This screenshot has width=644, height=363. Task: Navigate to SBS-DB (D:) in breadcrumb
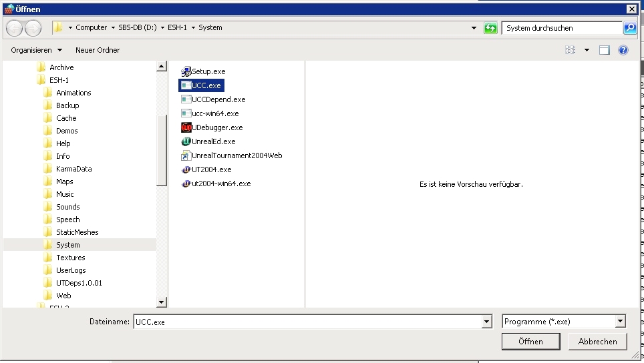[x=138, y=27]
